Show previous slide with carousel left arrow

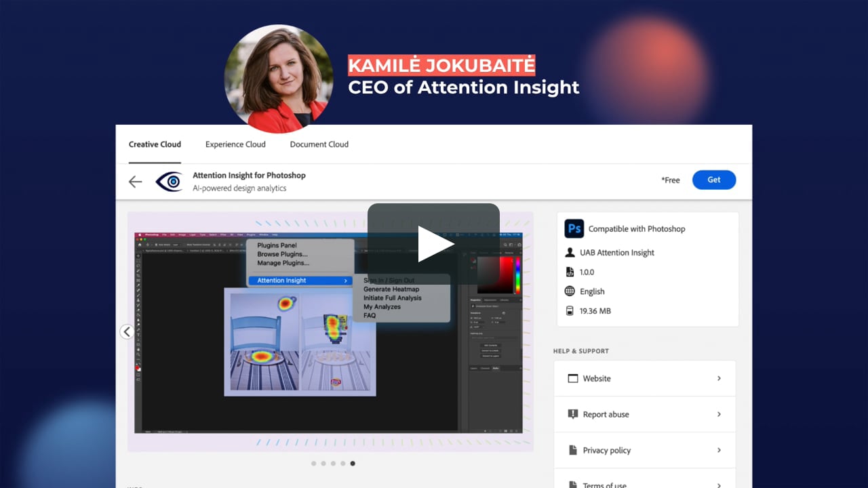pyautogui.click(x=127, y=331)
